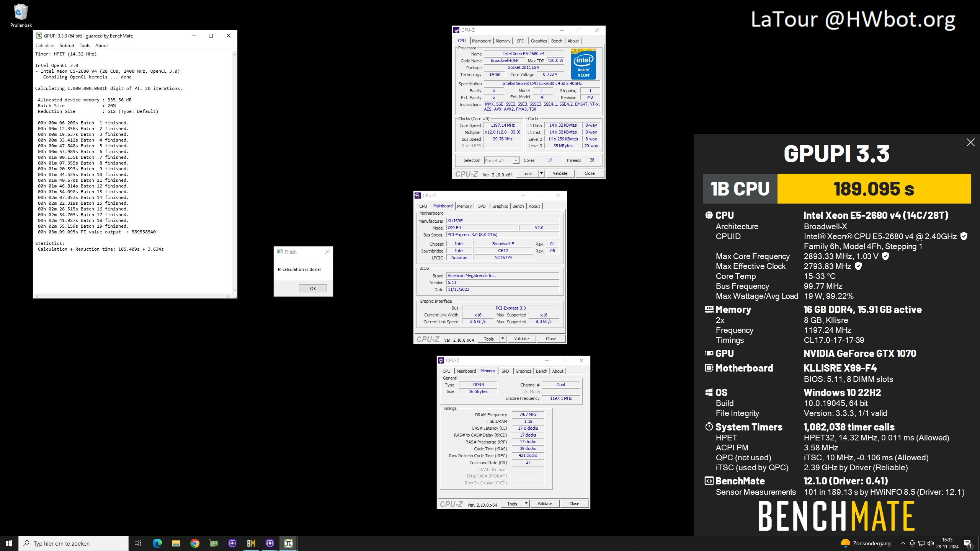The width and height of the screenshot is (980, 551).
Task: Open the About menu in GPUPI
Action: pyautogui.click(x=101, y=46)
